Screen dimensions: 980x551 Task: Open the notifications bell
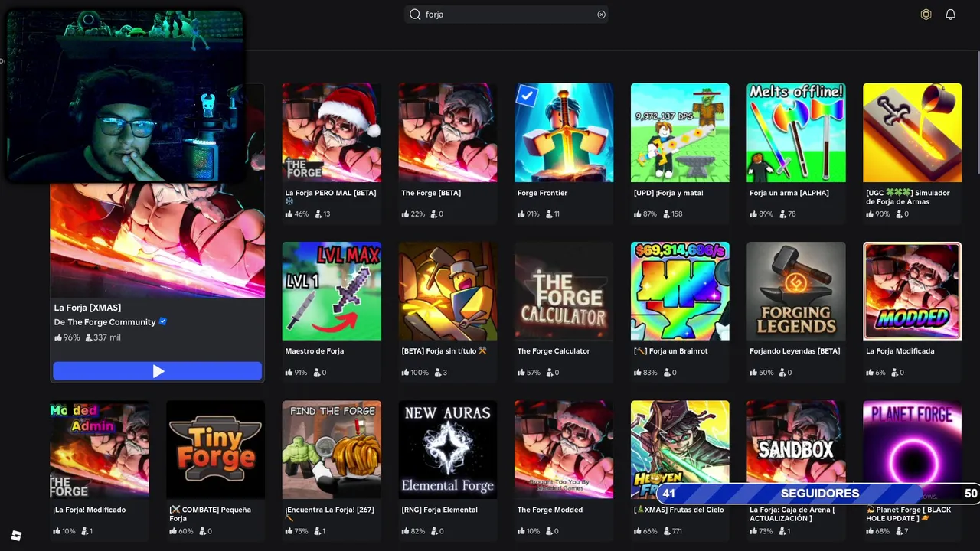tap(950, 15)
